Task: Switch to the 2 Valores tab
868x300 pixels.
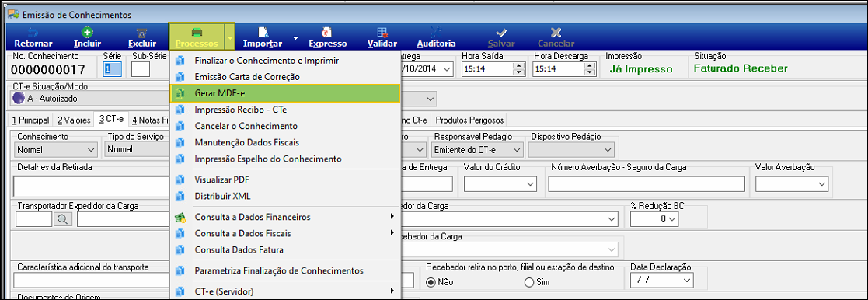Action: [x=74, y=120]
